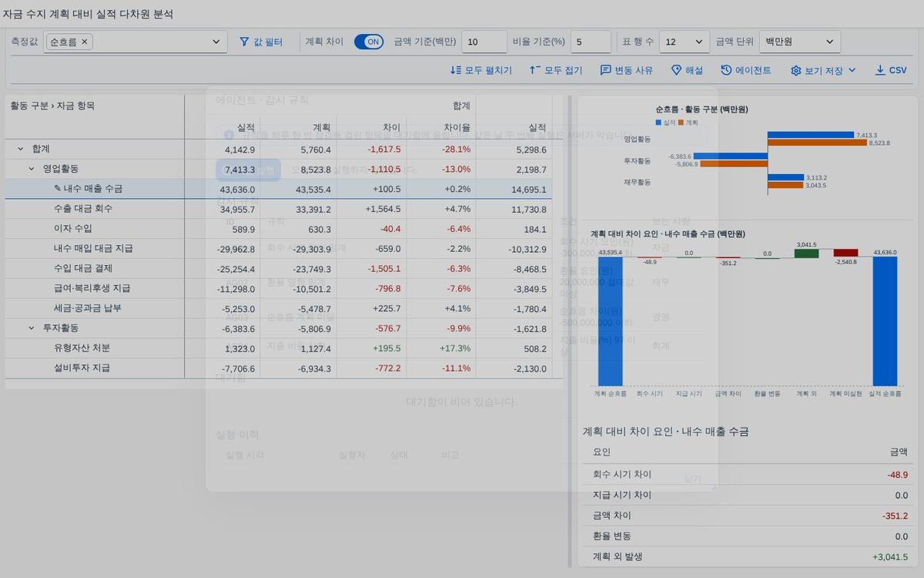This screenshot has height=578, width=924.
Task: Click 모두 접기 collapse-all icon button
Action: (x=556, y=70)
